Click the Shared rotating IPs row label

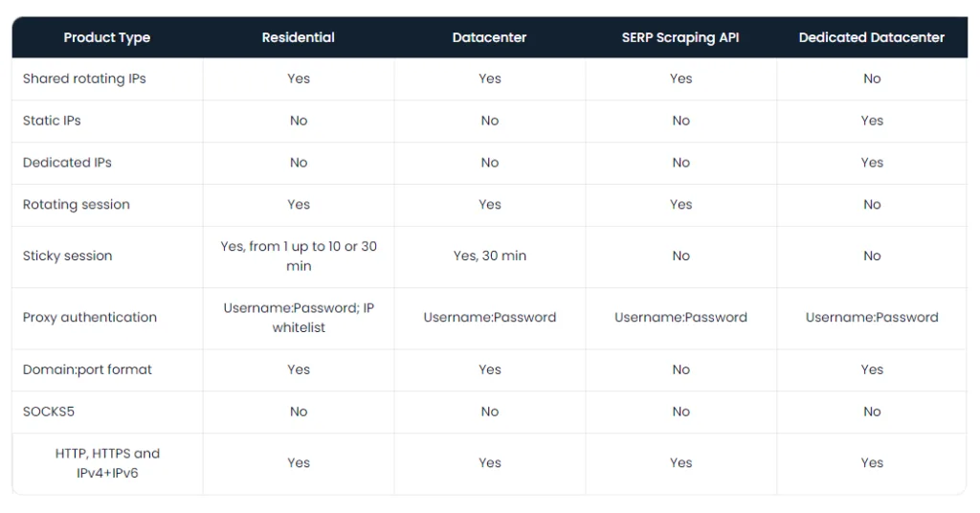84,79
